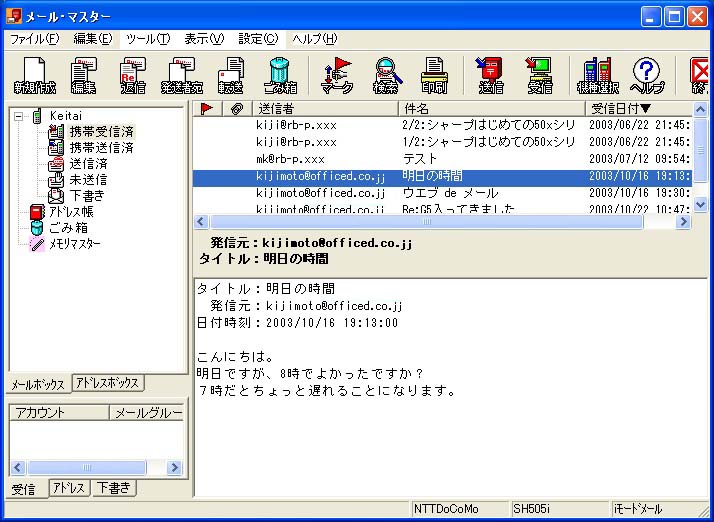The width and height of the screenshot is (714, 522).
Task: Click the 転送 (forward) toolbar icon
Action: pos(231,74)
